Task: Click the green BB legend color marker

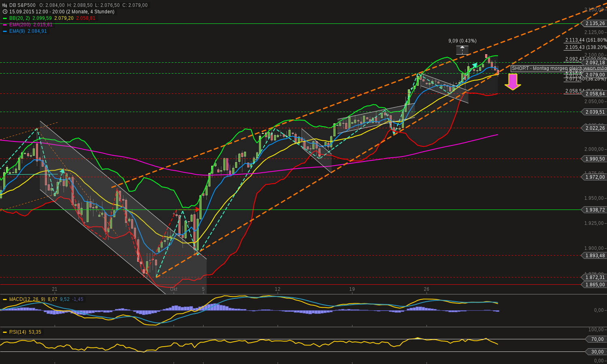Action: pyautogui.click(x=5, y=18)
